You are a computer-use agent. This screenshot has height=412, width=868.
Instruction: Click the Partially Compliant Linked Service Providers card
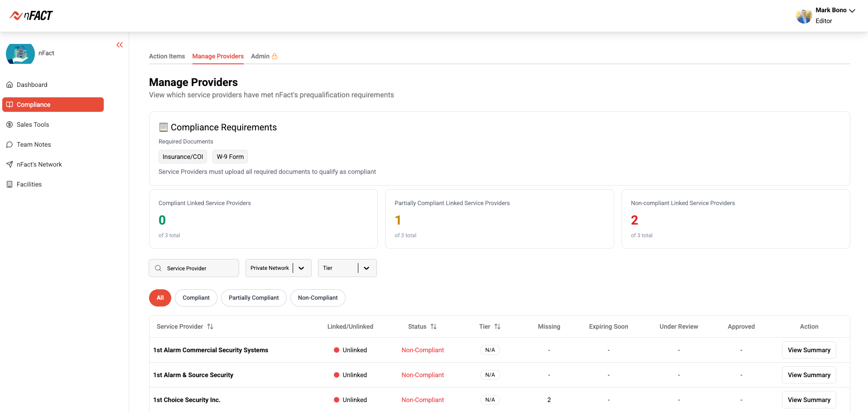pos(499,219)
